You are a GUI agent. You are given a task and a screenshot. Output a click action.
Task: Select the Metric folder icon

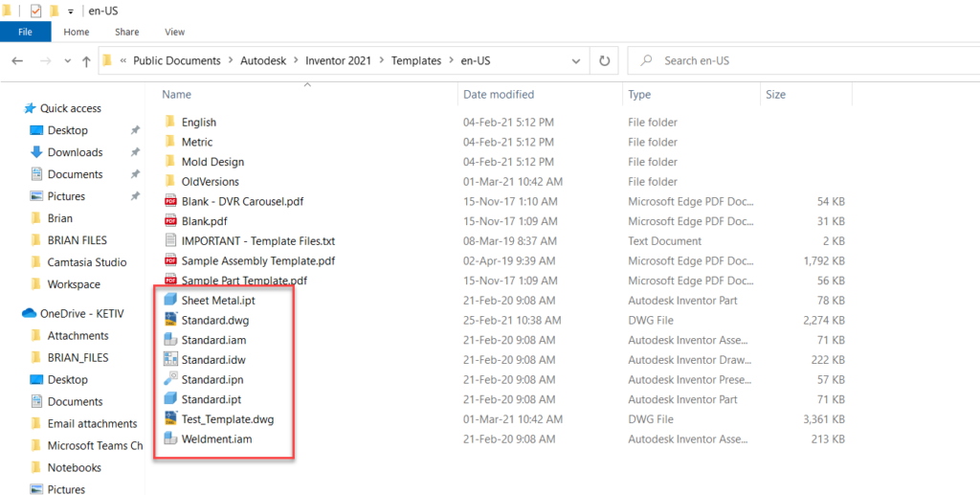click(x=170, y=142)
